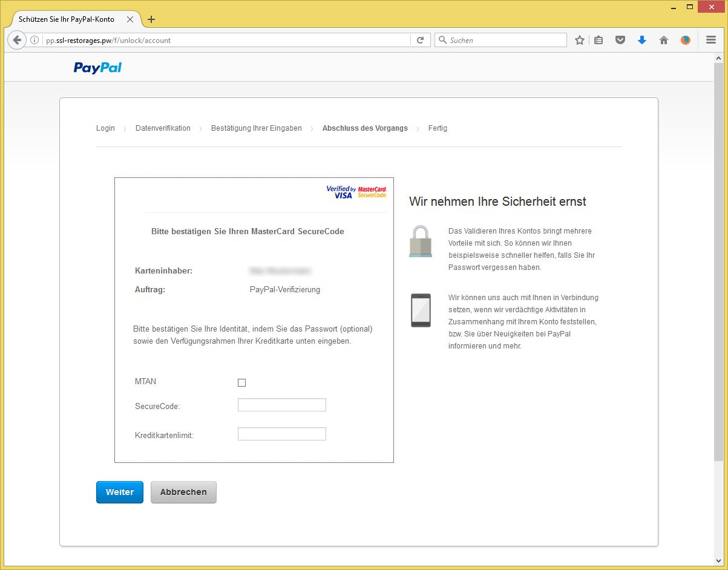
Task: Click the Verified by Visa logo
Action: (341, 192)
